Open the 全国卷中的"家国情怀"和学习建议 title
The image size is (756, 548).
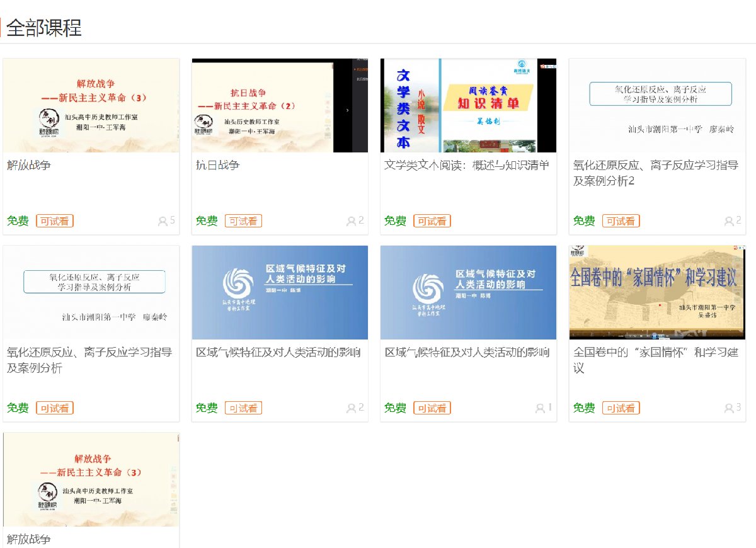click(655, 360)
